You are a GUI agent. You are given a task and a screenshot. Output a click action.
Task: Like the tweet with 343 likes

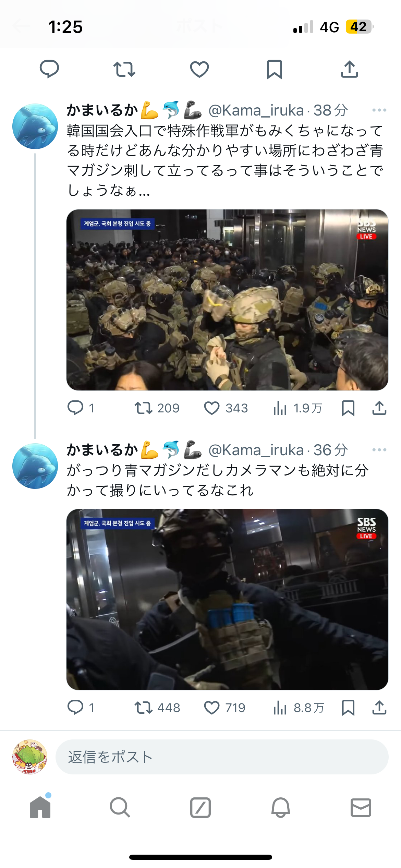pos(226,408)
